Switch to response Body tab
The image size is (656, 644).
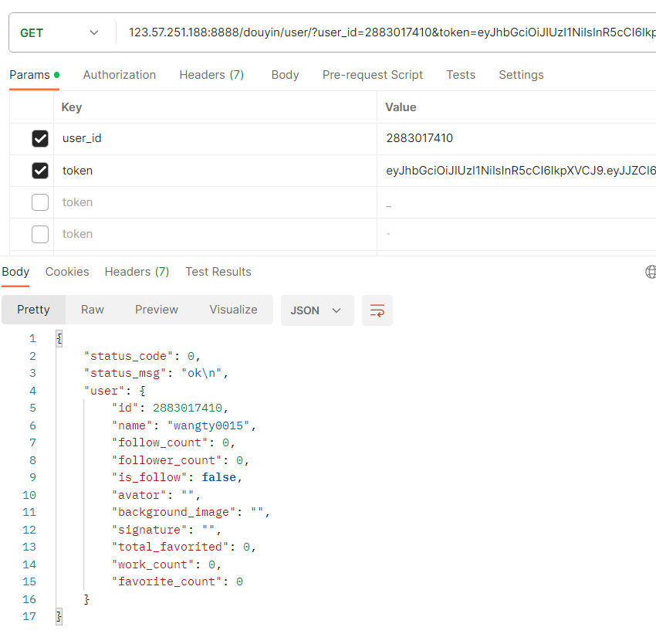15,272
